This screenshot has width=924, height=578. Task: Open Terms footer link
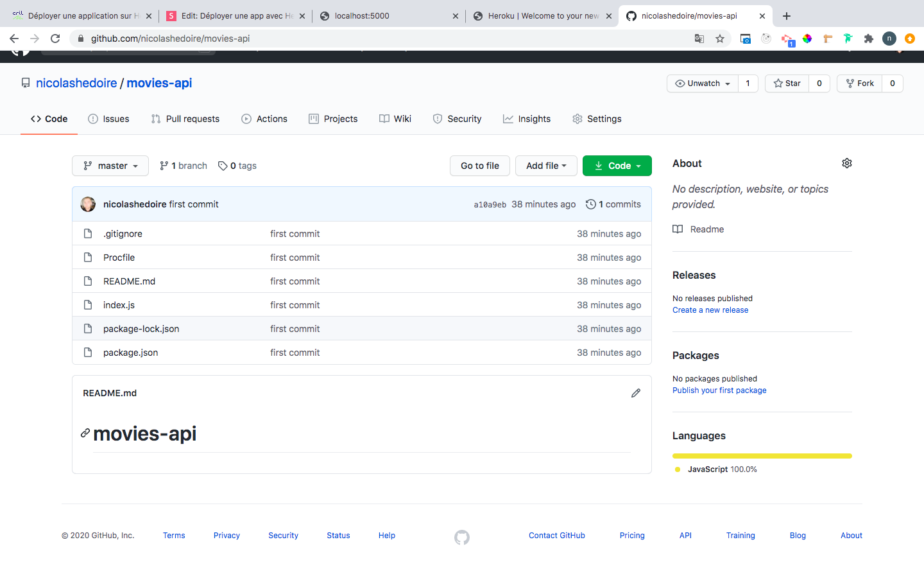(174, 536)
